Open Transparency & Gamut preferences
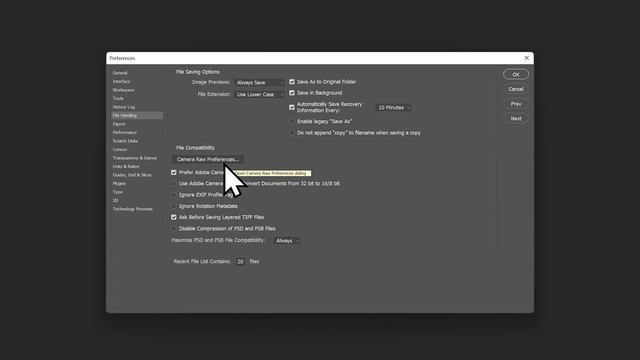Viewport: 640px width, 360px height. pos(134,158)
